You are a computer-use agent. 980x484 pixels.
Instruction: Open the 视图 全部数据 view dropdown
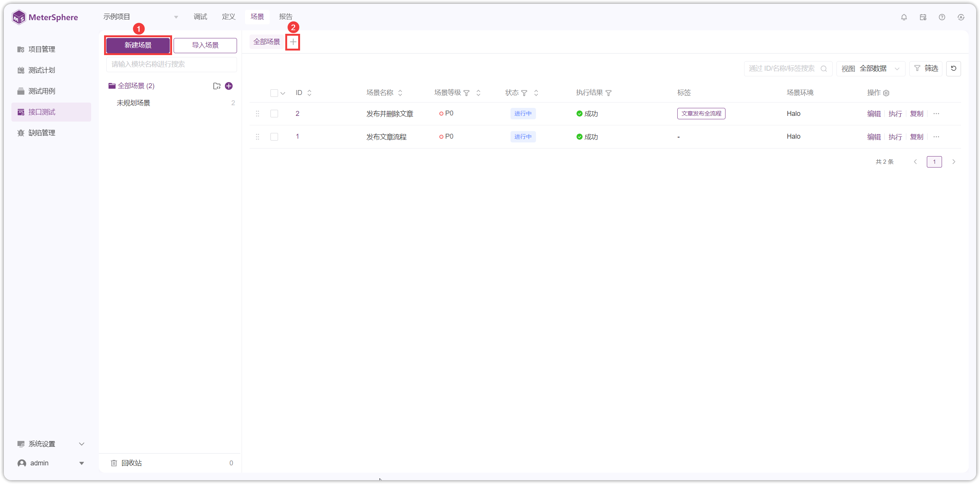871,68
